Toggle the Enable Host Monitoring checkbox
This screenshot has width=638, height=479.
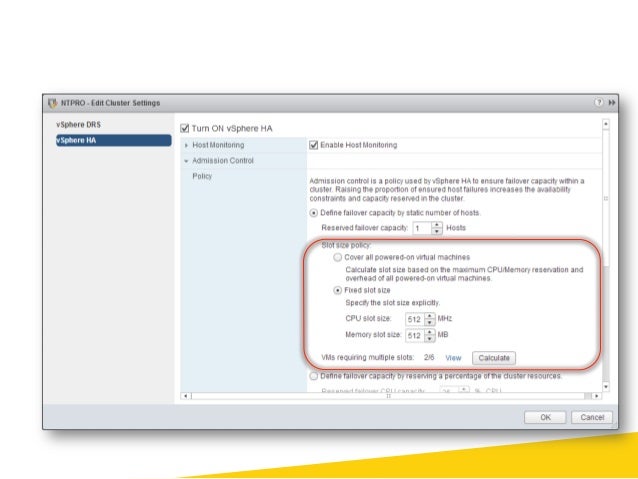point(313,145)
